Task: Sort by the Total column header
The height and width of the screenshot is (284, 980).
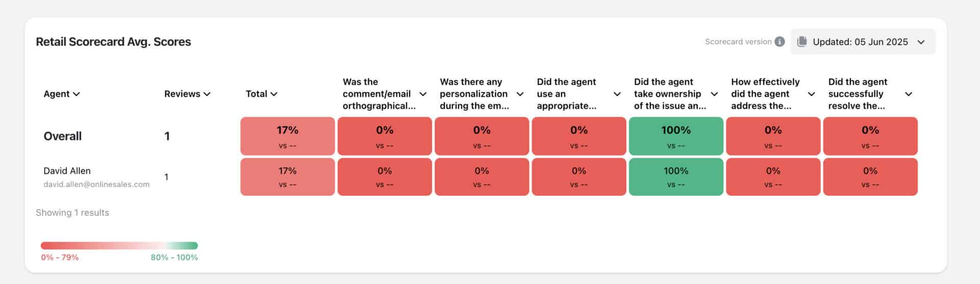Action: tap(261, 94)
